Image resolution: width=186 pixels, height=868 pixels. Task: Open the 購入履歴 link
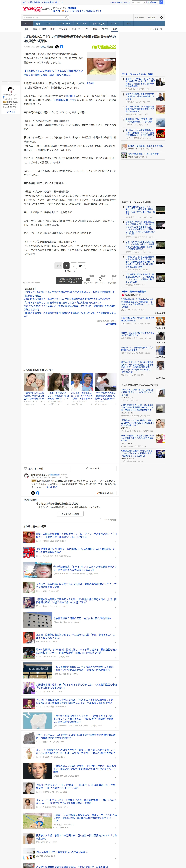click(x=152, y=18)
